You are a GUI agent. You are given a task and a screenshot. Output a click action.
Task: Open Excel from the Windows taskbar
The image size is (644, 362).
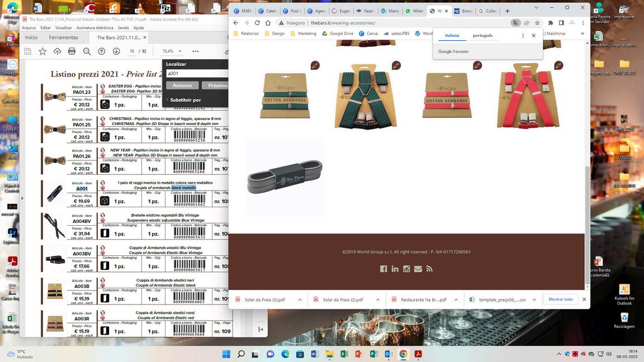tap(344, 354)
